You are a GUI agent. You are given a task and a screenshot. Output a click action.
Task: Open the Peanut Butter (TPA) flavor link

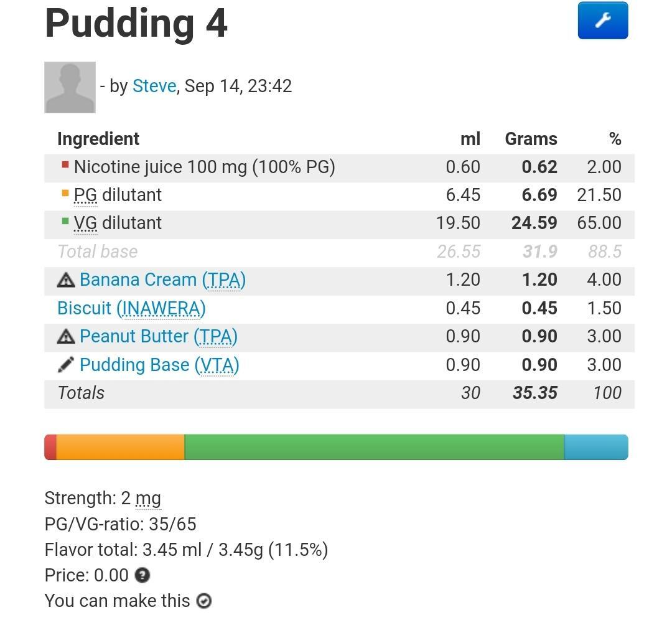(159, 337)
